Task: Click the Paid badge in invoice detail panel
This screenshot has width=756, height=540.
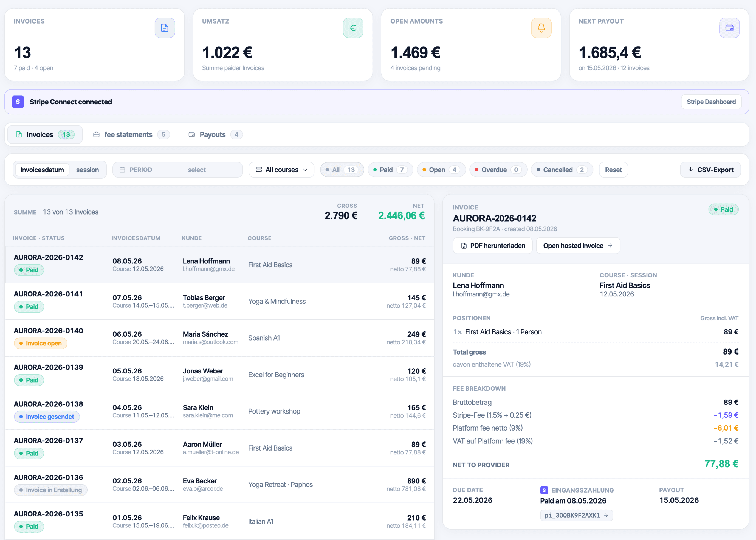Action: (723, 209)
